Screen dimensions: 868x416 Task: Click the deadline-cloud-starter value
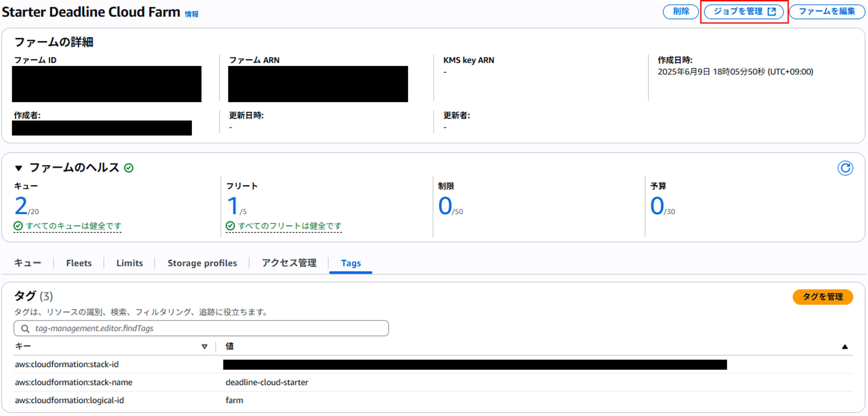(267, 382)
